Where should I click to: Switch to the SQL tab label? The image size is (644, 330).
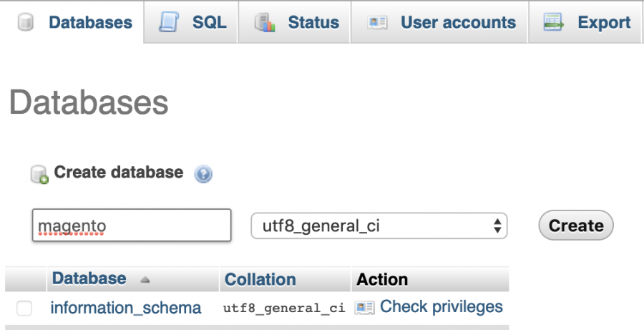click(210, 23)
